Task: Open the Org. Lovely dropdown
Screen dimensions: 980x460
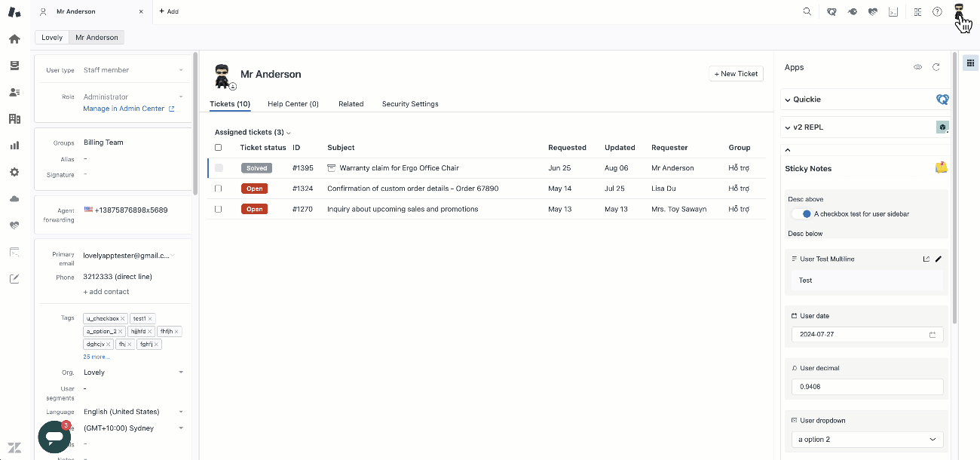Action: (x=133, y=373)
